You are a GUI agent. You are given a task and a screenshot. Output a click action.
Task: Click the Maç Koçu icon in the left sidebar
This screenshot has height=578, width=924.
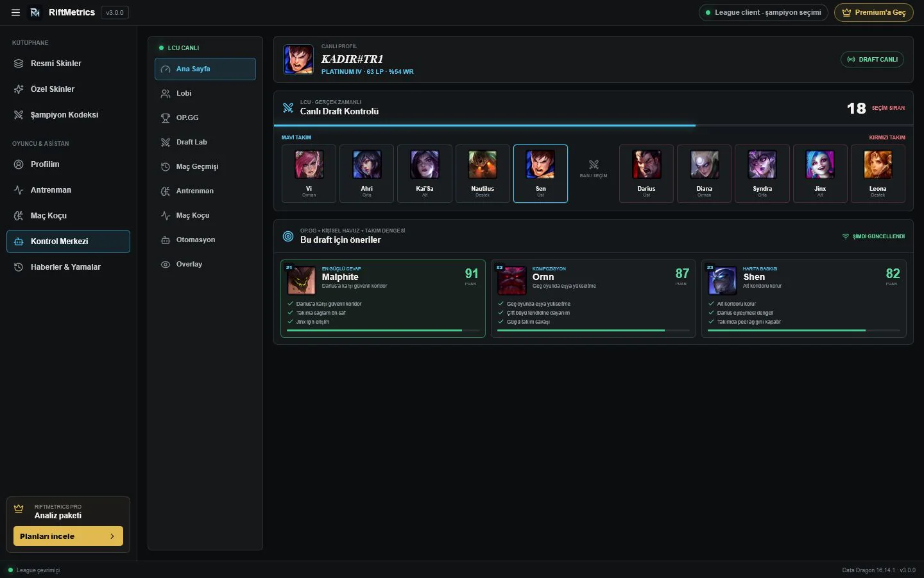(x=19, y=216)
